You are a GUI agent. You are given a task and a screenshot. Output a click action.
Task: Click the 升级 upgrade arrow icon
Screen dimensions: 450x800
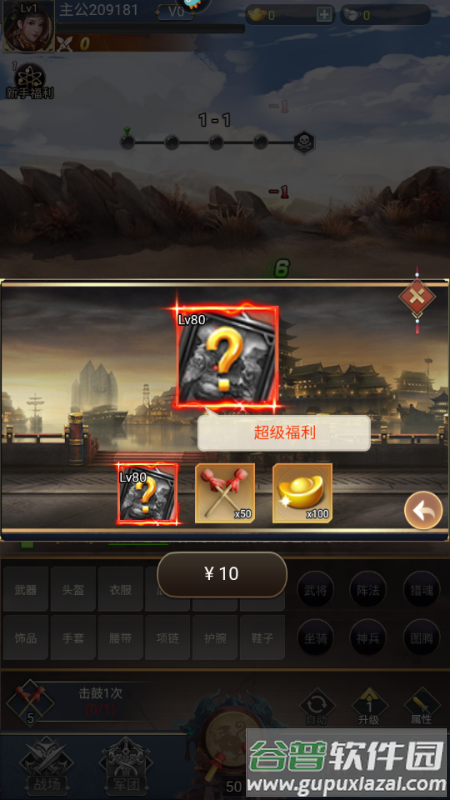[370, 707]
